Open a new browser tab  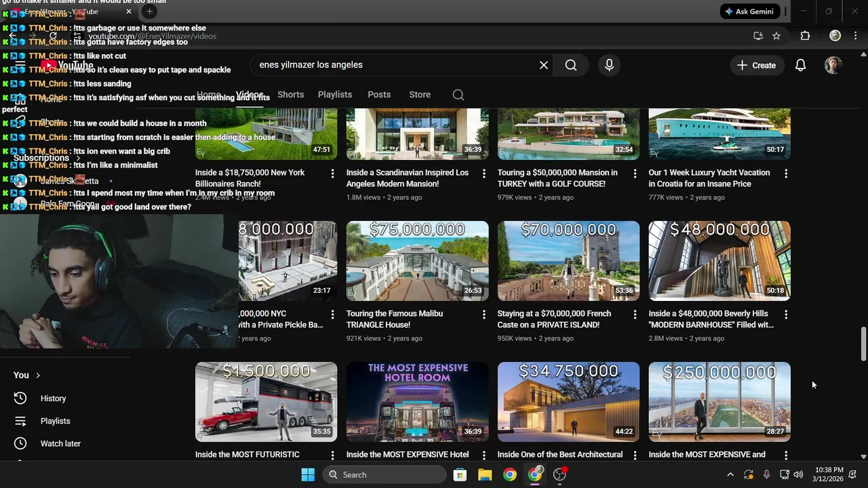tap(150, 12)
